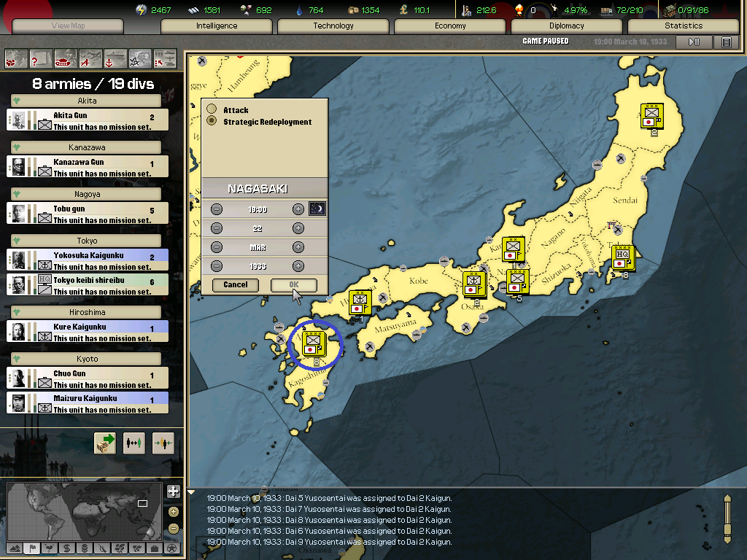The height and width of the screenshot is (560, 747).
Task: Click the reorganize units double-arrow button
Action: tap(134, 443)
